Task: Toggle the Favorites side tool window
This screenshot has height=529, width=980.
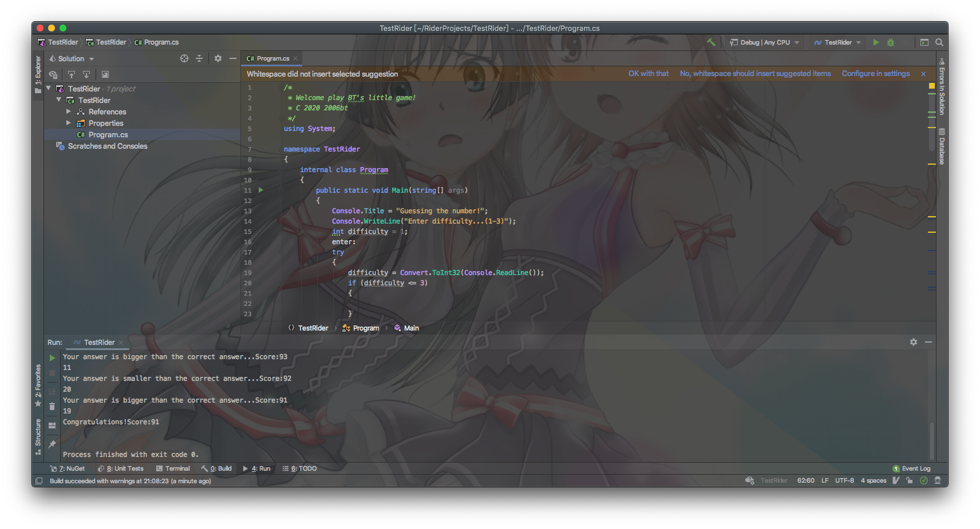Action: (x=38, y=385)
